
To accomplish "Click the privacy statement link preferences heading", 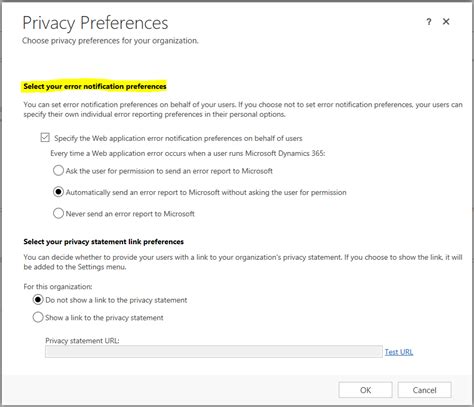I will 103,242.
